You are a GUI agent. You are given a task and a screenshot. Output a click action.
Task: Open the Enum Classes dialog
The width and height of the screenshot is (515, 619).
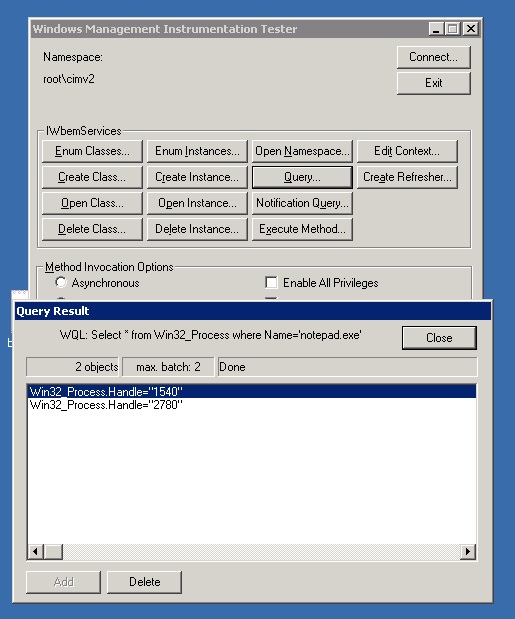pyautogui.click(x=92, y=151)
